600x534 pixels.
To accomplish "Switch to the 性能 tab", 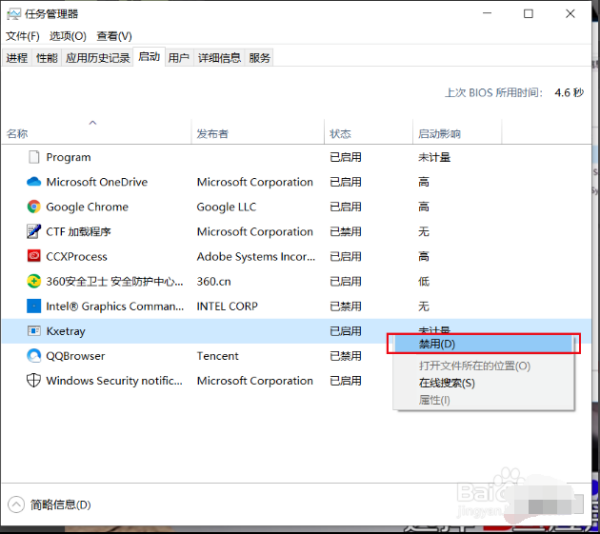I will (47, 58).
